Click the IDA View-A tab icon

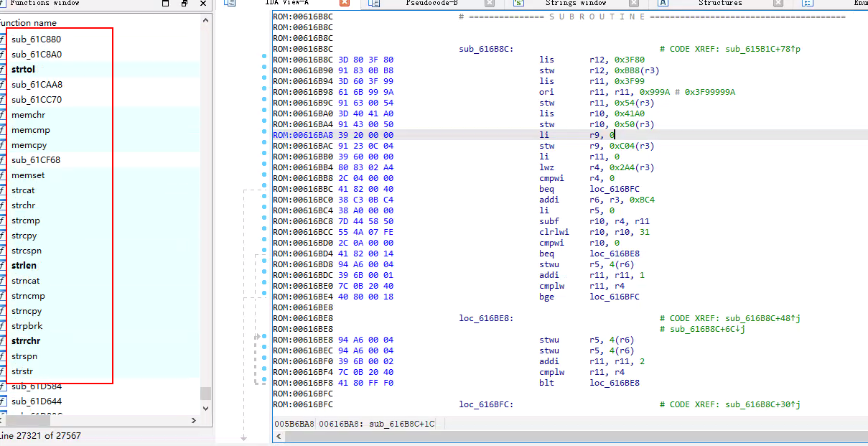point(230,3)
